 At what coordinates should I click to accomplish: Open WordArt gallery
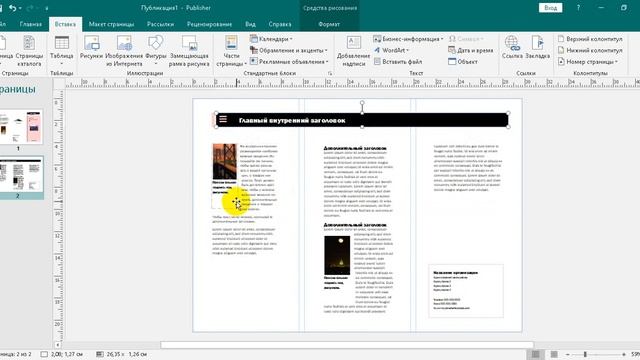[392, 50]
